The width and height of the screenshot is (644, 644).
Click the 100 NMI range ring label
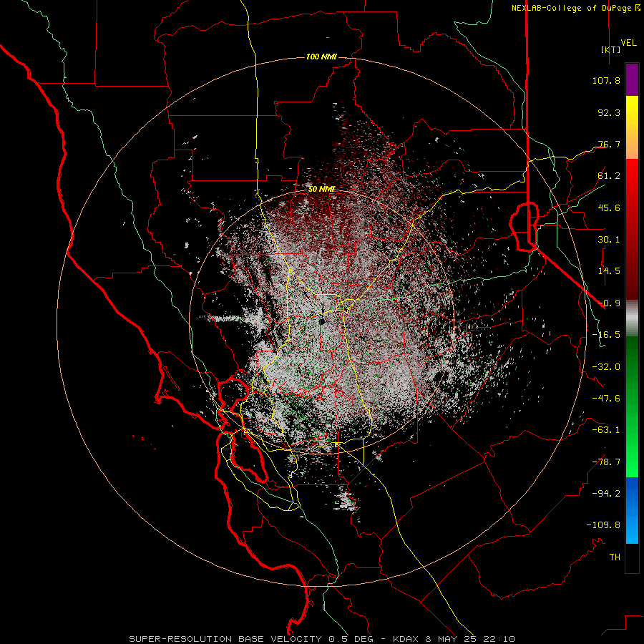(x=321, y=57)
